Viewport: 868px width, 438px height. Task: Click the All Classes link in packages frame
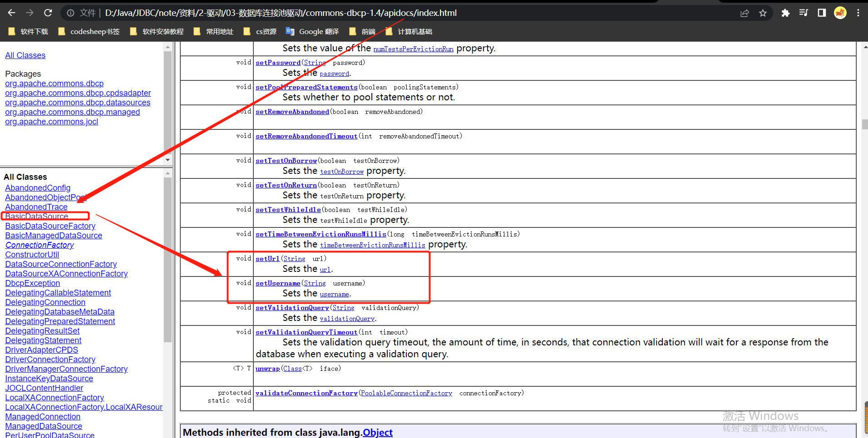(25, 55)
